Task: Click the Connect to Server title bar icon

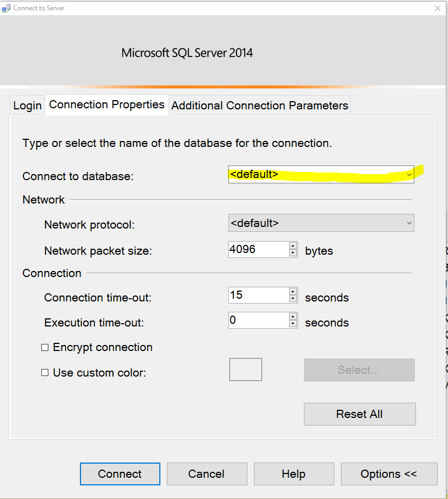Action: pyautogui.click(x=6, y=8)
